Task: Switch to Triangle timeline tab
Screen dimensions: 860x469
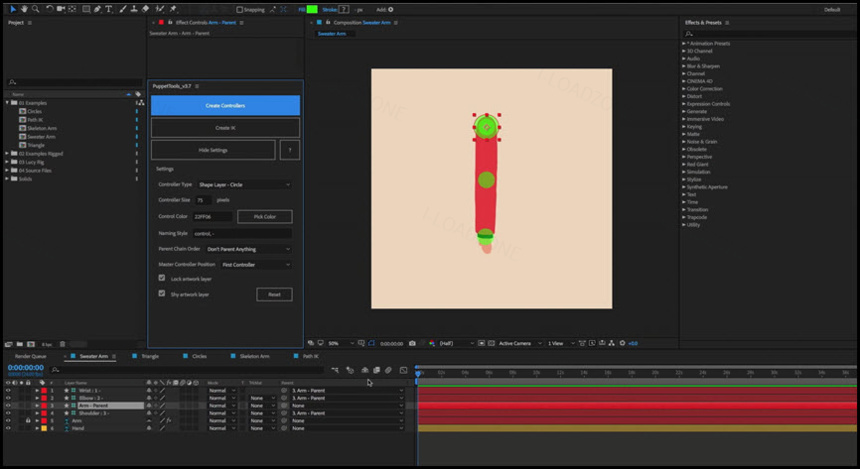Action: coord(150,357)
